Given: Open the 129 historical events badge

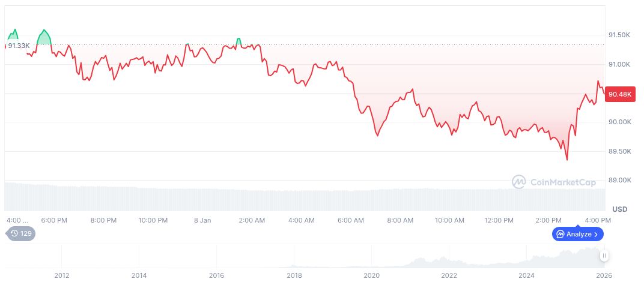Looking at the screenshot, I should [21, 233].
